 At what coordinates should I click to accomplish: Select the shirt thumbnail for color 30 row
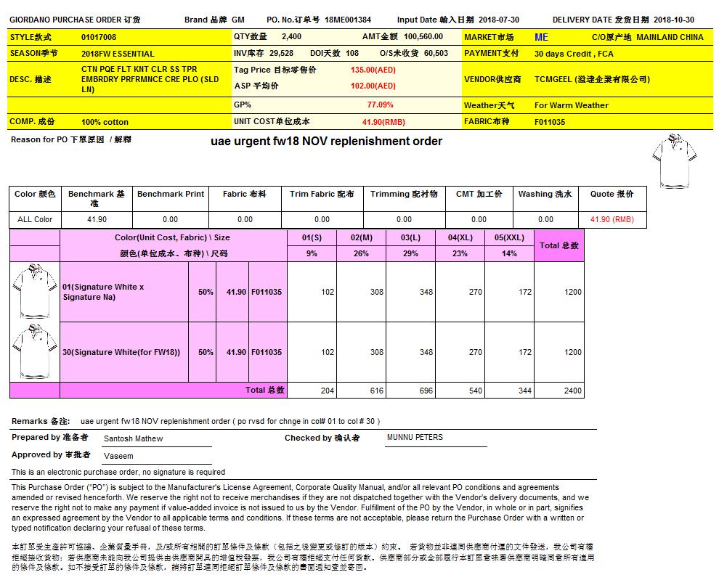click(34, 352)
